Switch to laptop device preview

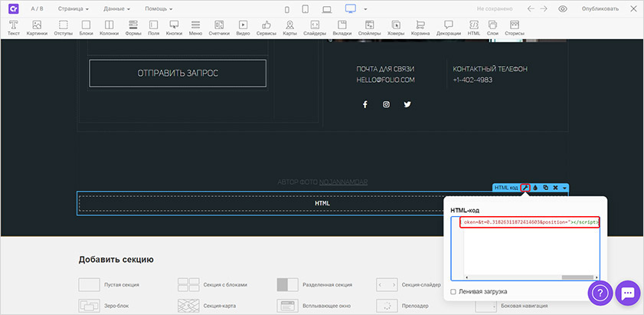tap(327, 9)
